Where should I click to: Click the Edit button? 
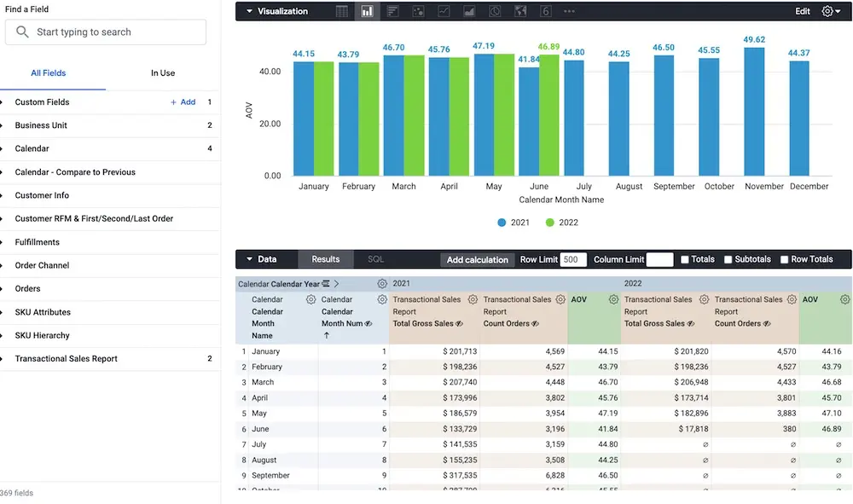pyautogui.click(x=802, y=11)
